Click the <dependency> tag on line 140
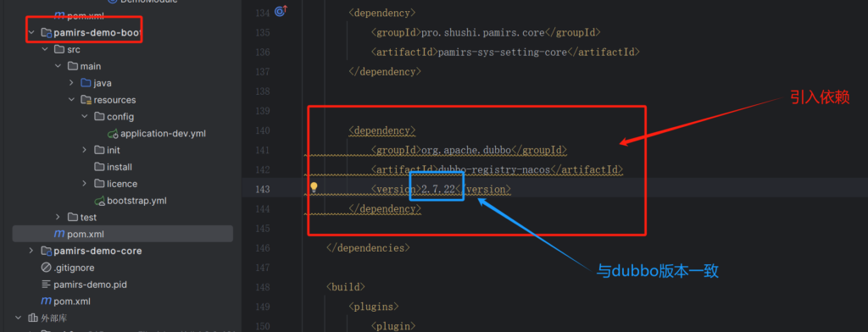The width and height of the screenshot is (868, 332). pyautogui.click(x=382, y=130)
